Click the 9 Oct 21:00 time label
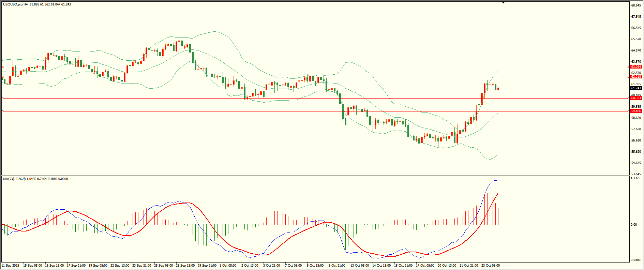644x270 pixels. [337, 266]
